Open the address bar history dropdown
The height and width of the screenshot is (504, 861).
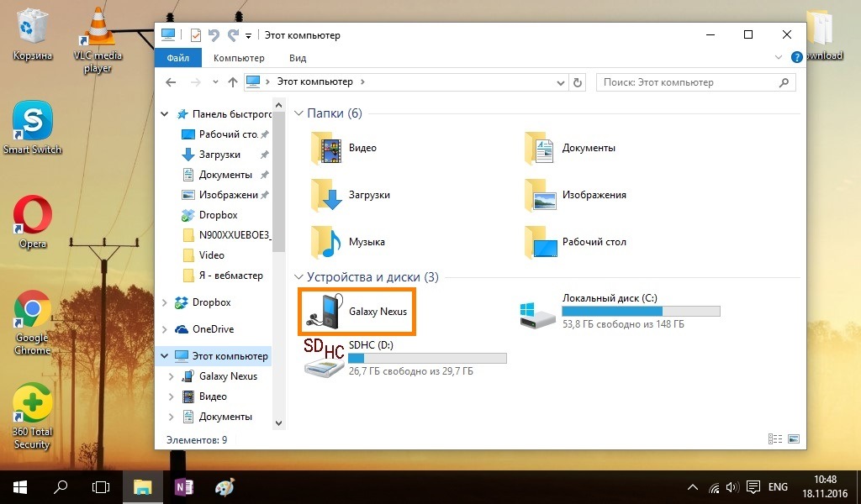[x=562, y=82]
